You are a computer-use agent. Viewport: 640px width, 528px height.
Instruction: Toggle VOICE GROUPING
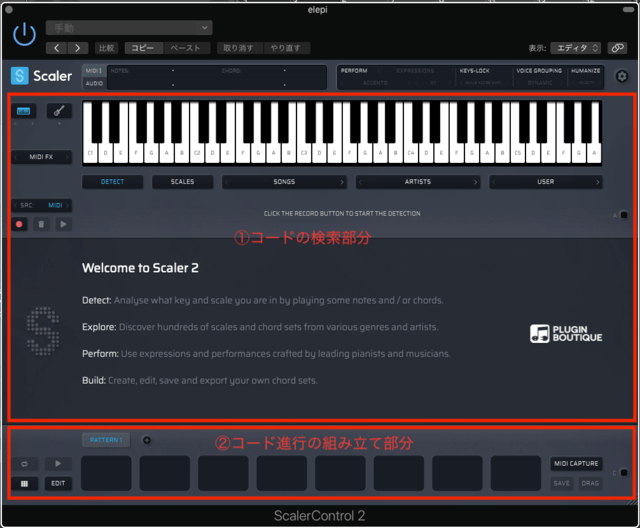coord(539,71)
